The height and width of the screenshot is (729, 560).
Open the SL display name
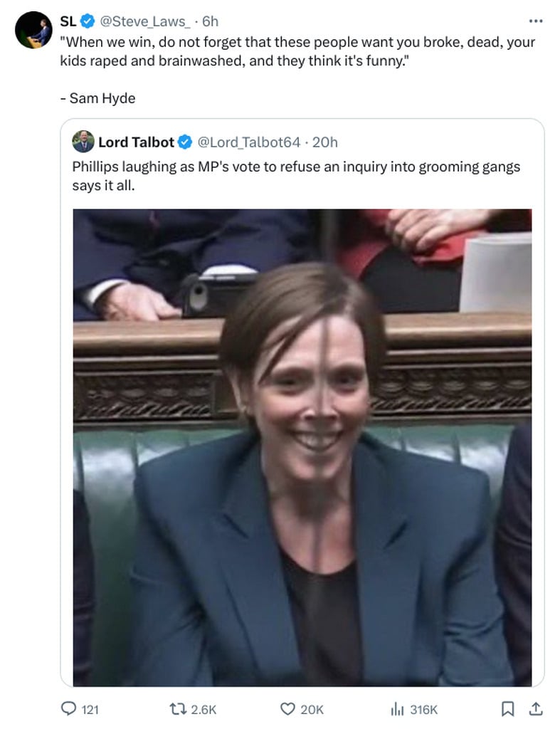[68, 21]
